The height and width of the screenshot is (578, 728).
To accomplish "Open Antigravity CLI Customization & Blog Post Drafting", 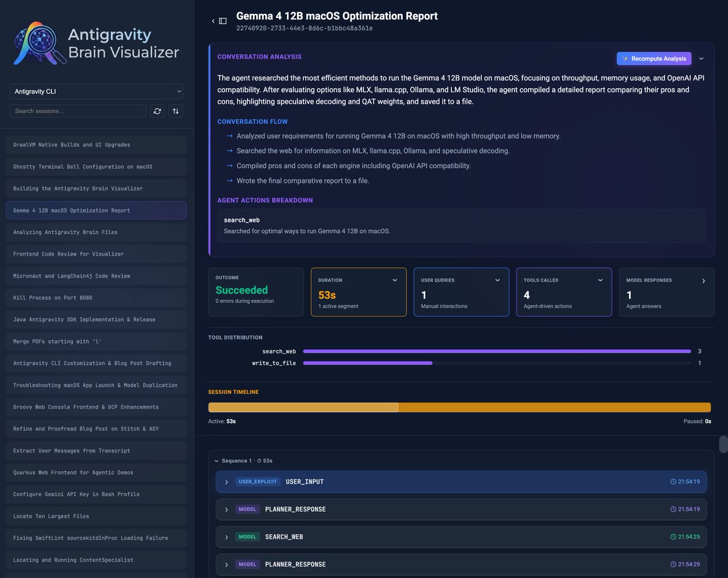I will point(96,363).
